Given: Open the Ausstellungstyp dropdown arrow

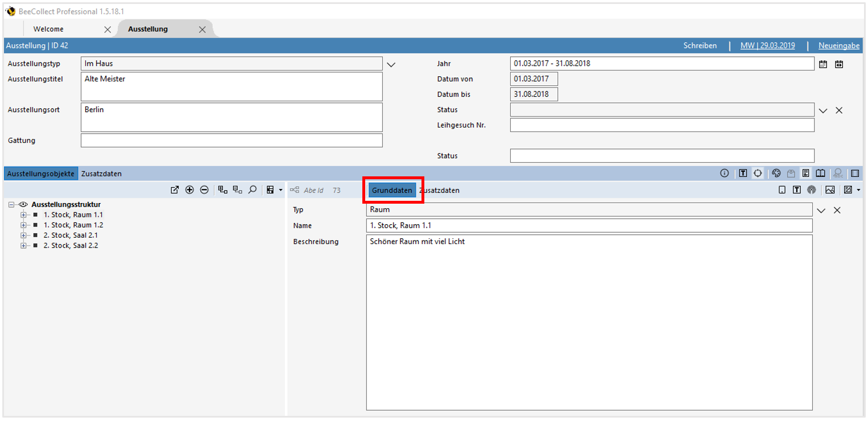Looking at the screenshot, I should tap(391, 64).
